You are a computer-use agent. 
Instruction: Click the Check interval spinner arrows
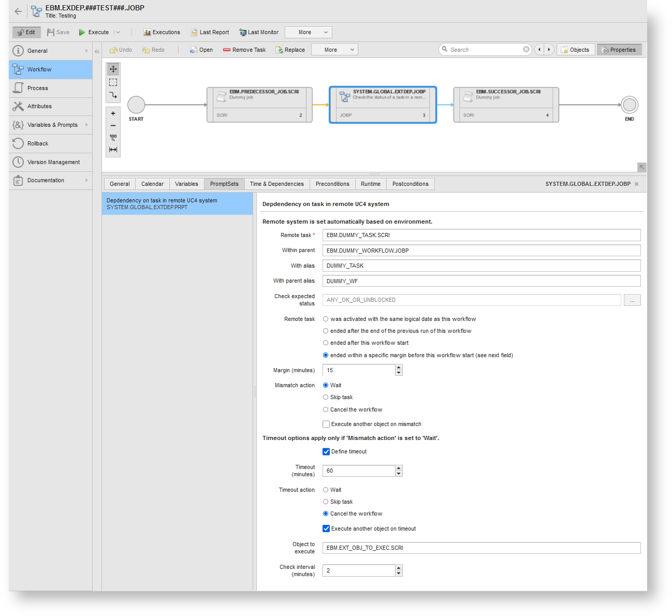[x=399, y=570]
